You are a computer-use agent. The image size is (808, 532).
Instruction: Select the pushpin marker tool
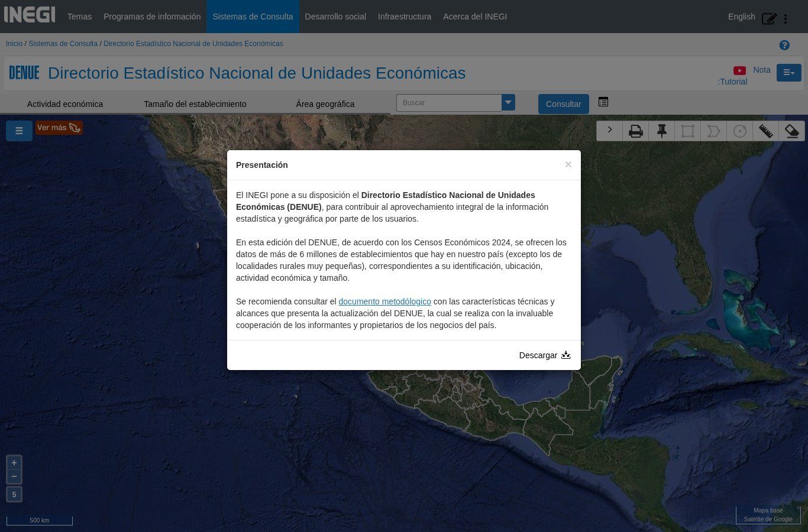point(662,131)
